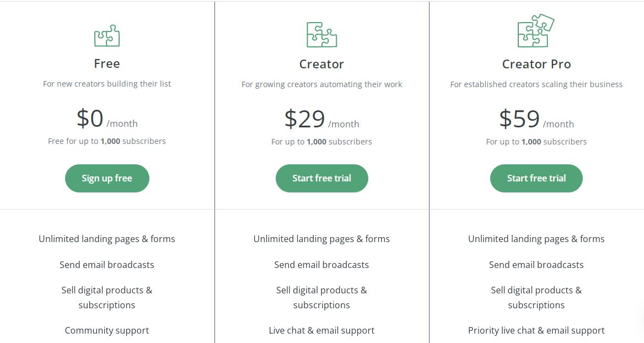Click 'For established creators scaling their business' text

click(536, 84)
